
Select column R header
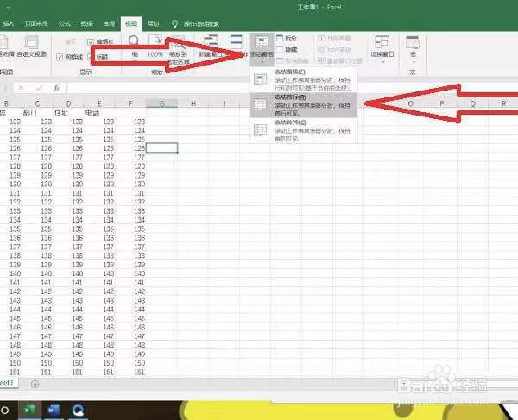tap(503, 103)
